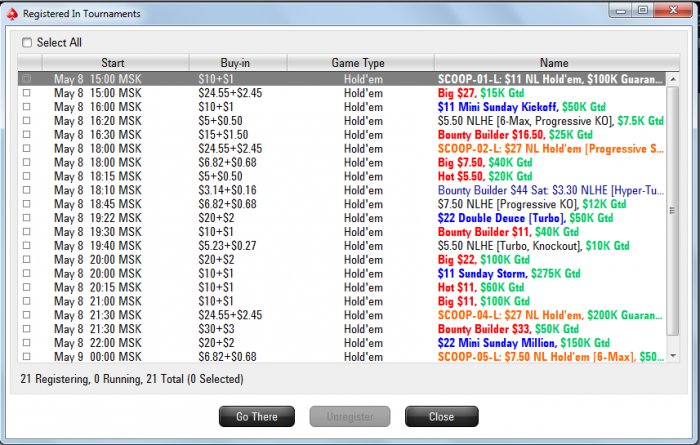The width and height of the screenshot is (700, 445).
Task: Select $22 Double Deuce Turbo tournament
Action: click(525, 218)
